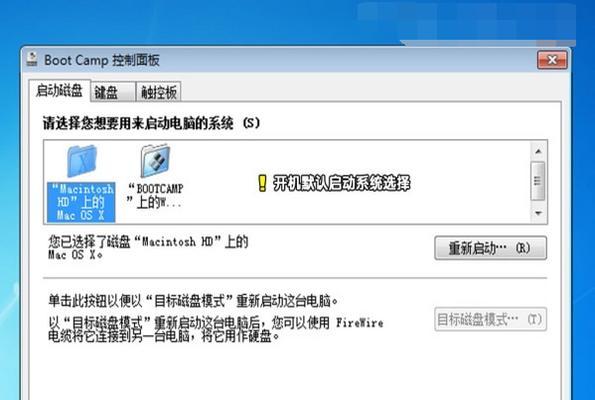Open the 启动磁盘 tab
Image resolution: width=595 pixels, height=400 pixels.
pyautogui.click(x=59, y=91)
